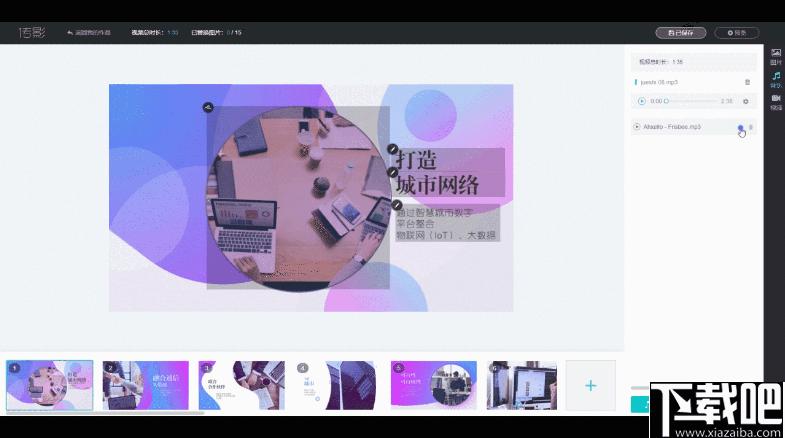785x438 pixels.
Task: Click the edit pencil on the circular photo
Action: pos(208,107)
